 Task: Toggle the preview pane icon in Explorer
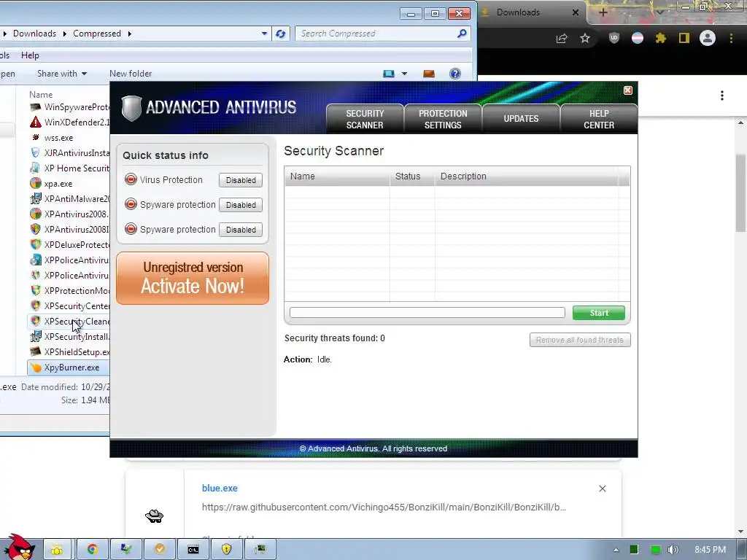429,74
